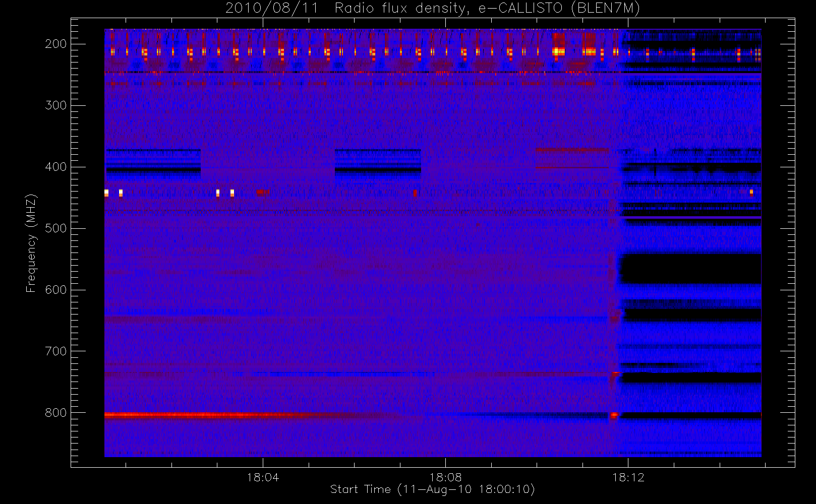Click the "Start Time (11-Aug-10 18:00:10)" label
This screenshot has height=504, width=816.
click(432, 489)
